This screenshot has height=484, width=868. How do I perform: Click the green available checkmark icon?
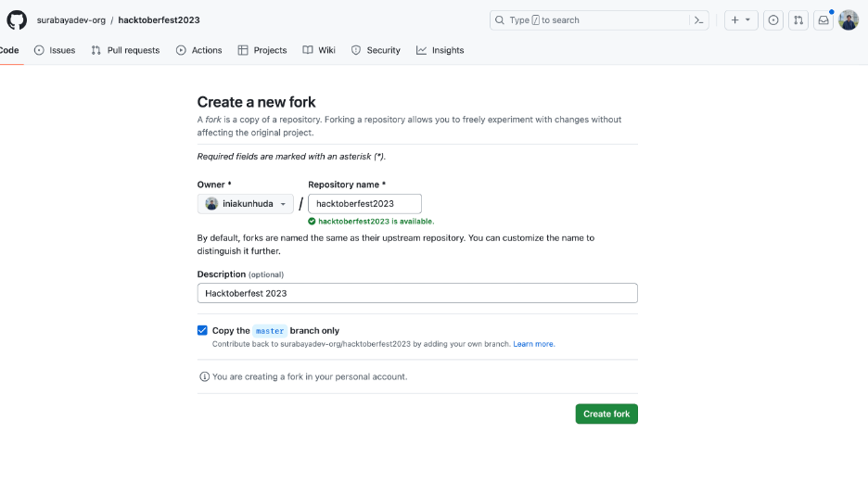pyautogui.click(x=312, y=222)
